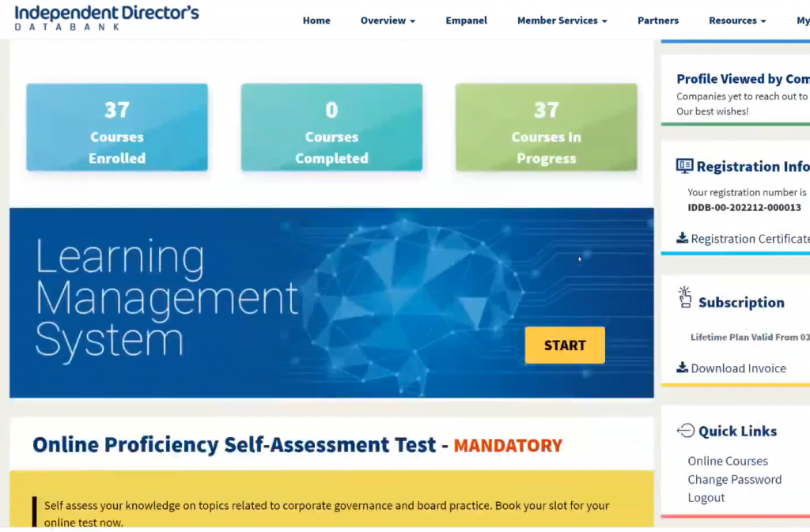Expand the Resources dropdown menu
Image resolution: width=810 pixels, height=532 pixels.
coord(737,21)
